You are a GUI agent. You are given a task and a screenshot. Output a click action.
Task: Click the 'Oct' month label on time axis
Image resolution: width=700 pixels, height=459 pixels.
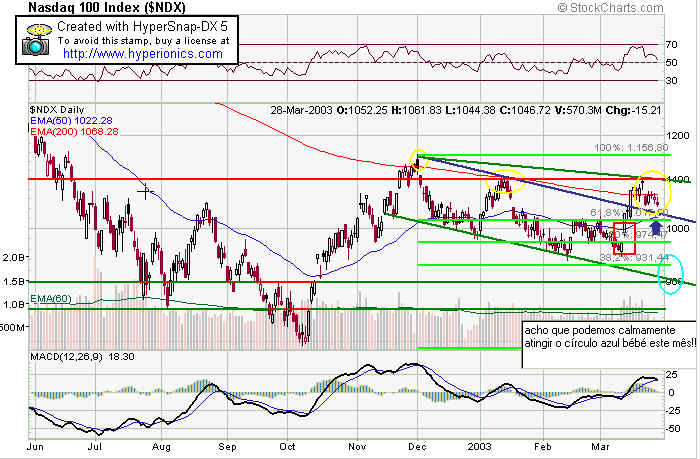coord(288,446)
